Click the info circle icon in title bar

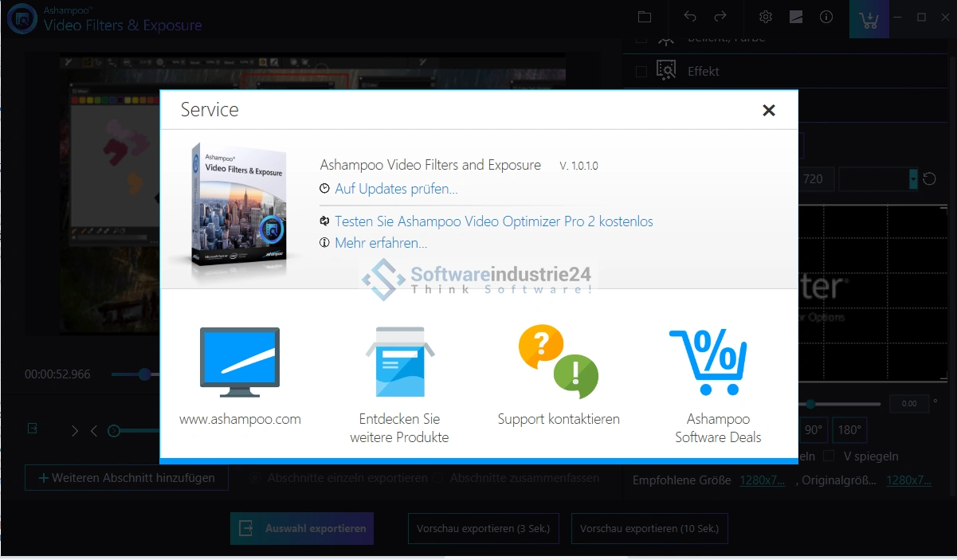click(826, 18)
